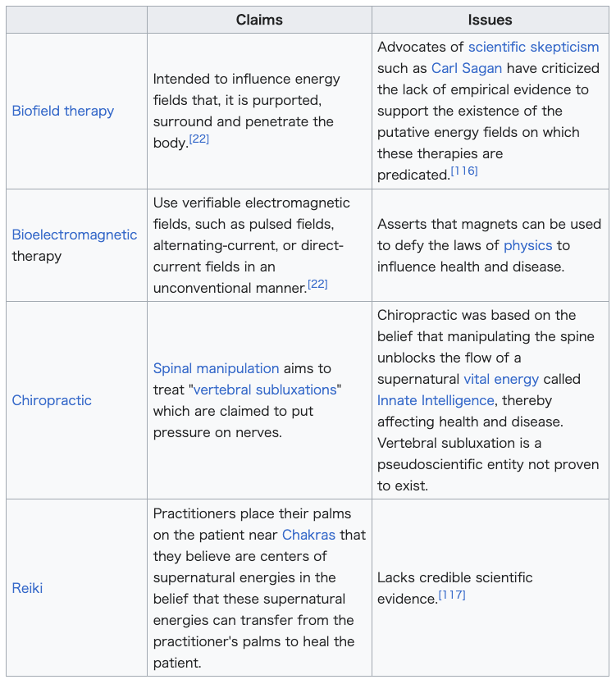
Task: Click the Issues column header
Action: (x=490, y=20)
